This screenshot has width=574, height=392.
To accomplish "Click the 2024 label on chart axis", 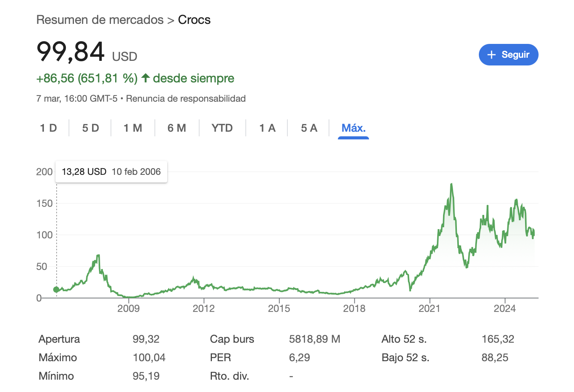I will (505, 308).
